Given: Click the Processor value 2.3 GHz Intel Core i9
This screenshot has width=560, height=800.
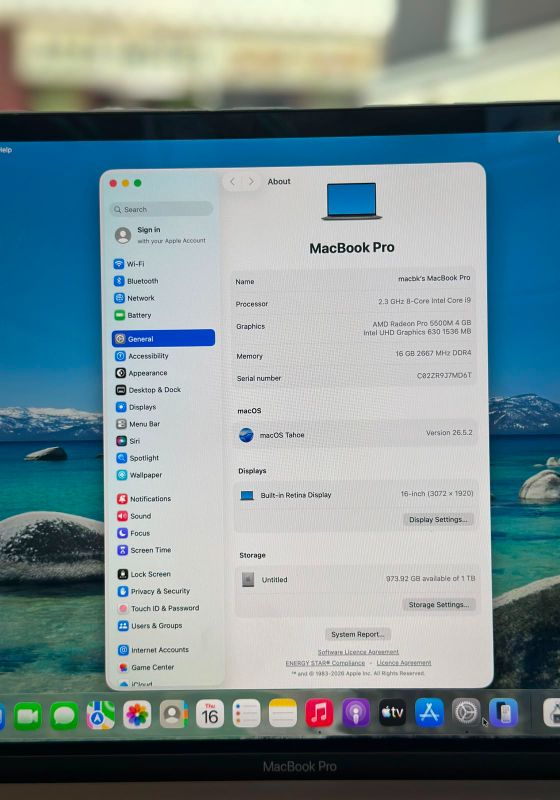Looking at the screenshot, I should tap(424, 301).
